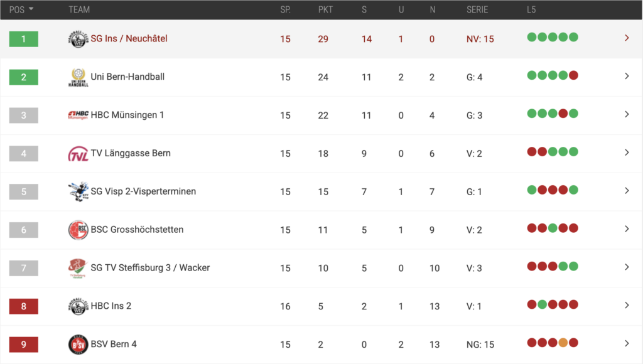Click the SERIE column header
Viewport: 643px width, 364px height.
[477, 10]
